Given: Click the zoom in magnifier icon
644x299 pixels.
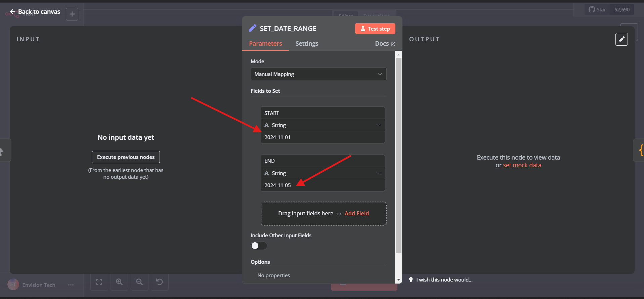Looking at the screenshot, I should coord(119,282).
